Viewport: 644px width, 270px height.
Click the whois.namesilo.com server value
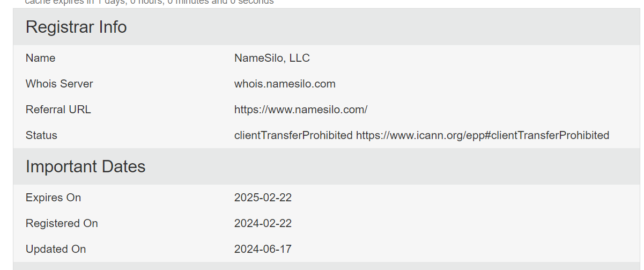pyautogui.click(x=285, y=84)
